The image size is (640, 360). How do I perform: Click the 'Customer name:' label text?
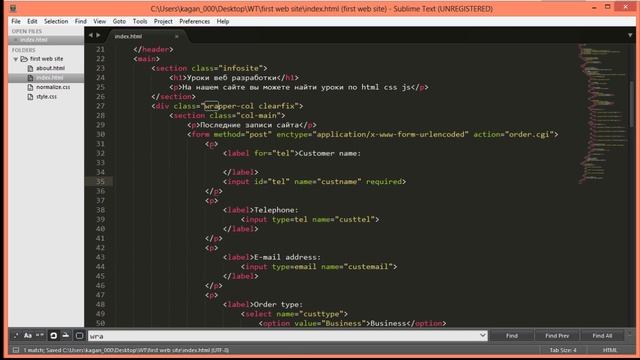click(x=330, y=153)
